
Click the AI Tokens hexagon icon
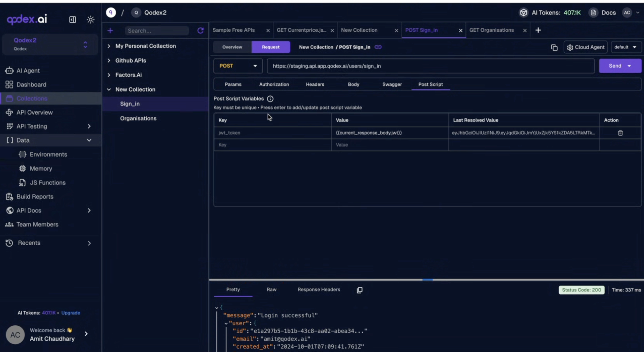[523, 13]
